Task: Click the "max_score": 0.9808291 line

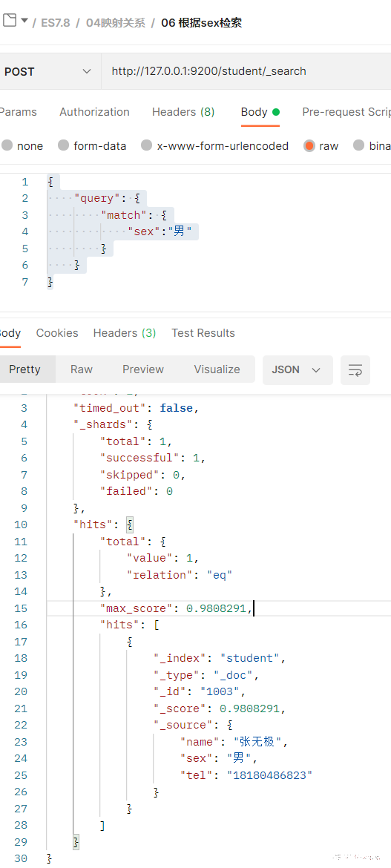Action: 177,608
